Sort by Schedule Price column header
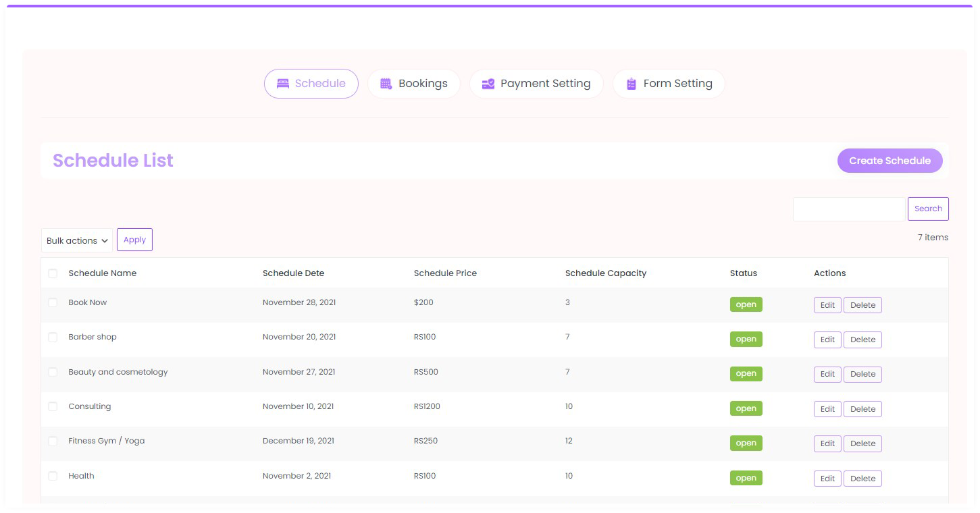The width and height of the screenshot is (980, 513). tap(445, 273)
